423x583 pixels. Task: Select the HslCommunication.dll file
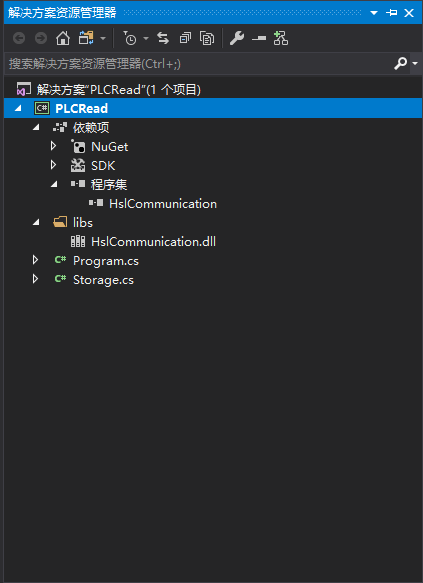154,242
